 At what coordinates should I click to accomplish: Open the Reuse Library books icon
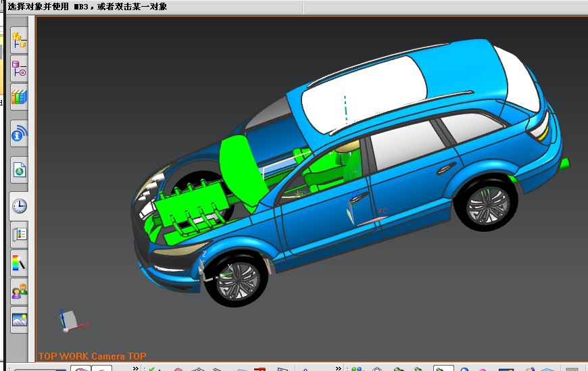pyautogui.click(x=19, y=97)
